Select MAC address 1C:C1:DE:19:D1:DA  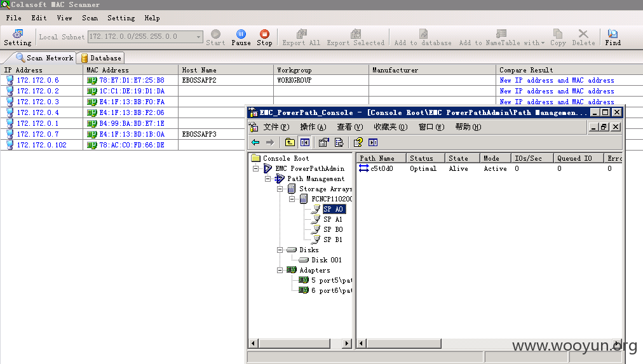coord(132,91)
